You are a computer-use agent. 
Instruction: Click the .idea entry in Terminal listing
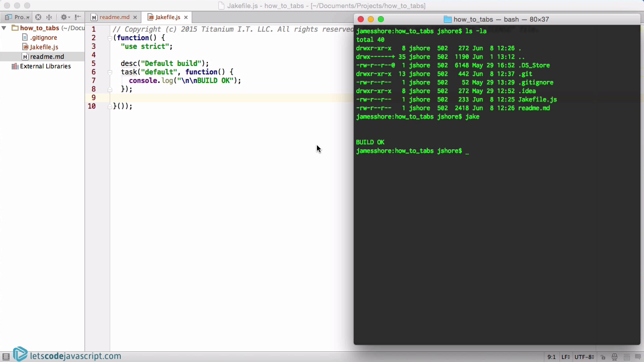pyautogui.click(x=527, y=91)
